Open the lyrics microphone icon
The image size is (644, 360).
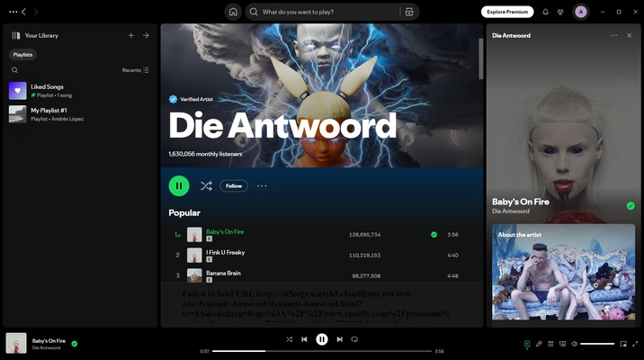click(539, 344)
